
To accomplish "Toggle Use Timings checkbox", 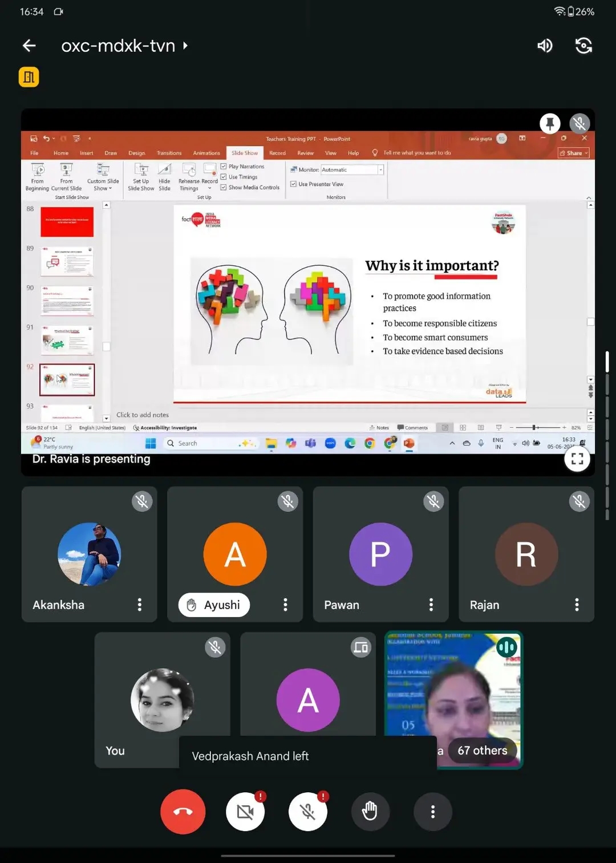I will tap(224, 177).
